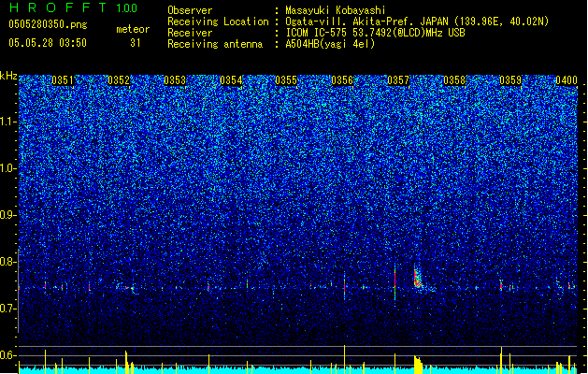Screen dimensions: 588x374
Task: Click the 0.9 kHz axis tick label
Action: (8, 215)
